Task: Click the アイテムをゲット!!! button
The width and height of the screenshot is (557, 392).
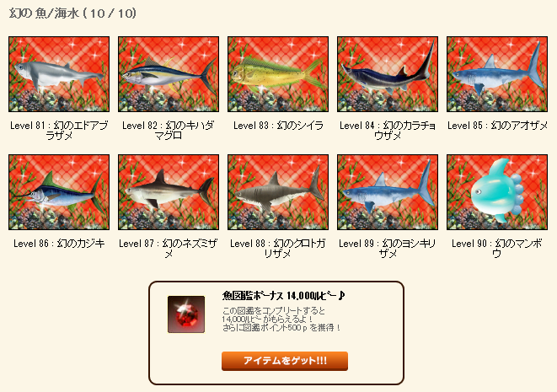Action: 285,361
